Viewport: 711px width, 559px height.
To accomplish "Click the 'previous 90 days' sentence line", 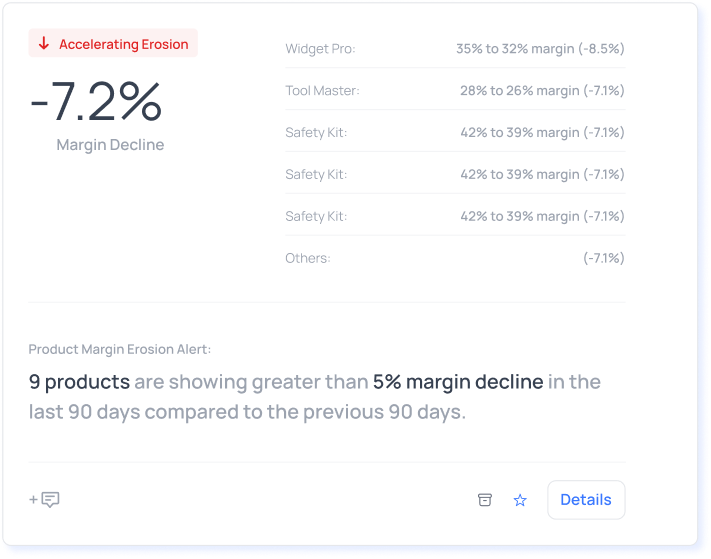I will pos(247,412).
